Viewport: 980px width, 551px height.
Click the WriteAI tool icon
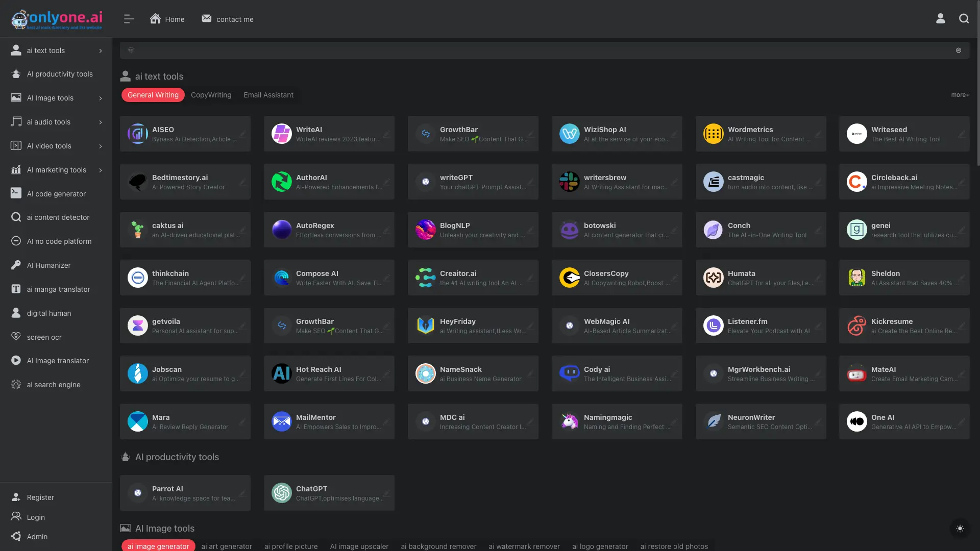(282, 134)
